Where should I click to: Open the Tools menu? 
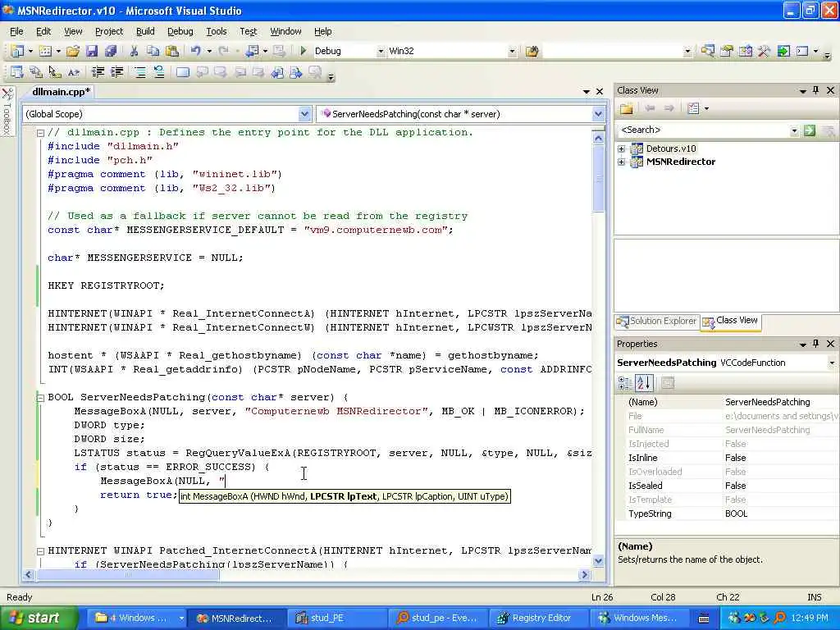tap(217, 32)
